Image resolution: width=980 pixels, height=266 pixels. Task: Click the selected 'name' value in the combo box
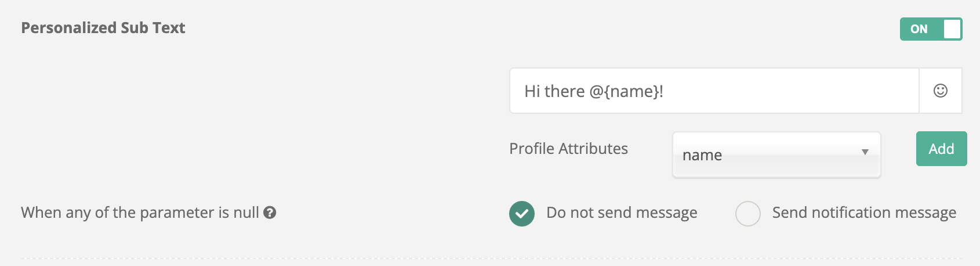tap(702, 155)
